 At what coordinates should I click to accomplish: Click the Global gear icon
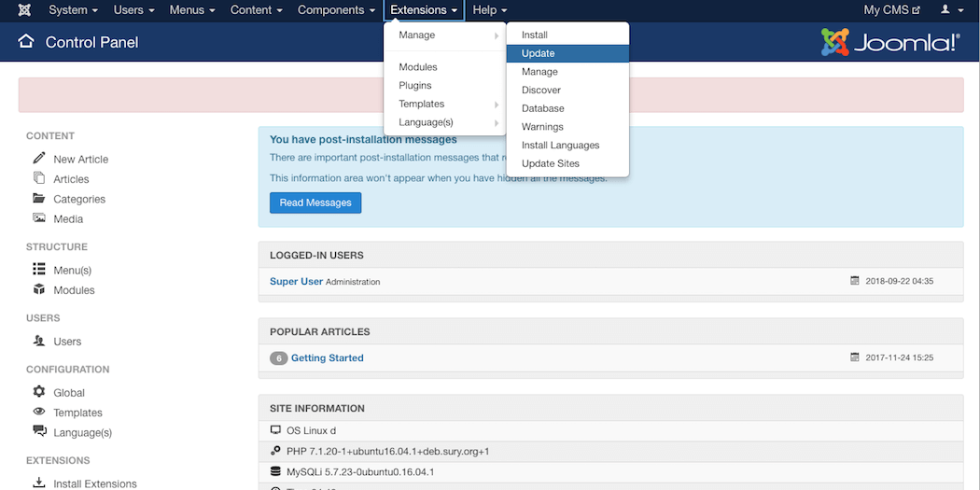tap(39, 392)
